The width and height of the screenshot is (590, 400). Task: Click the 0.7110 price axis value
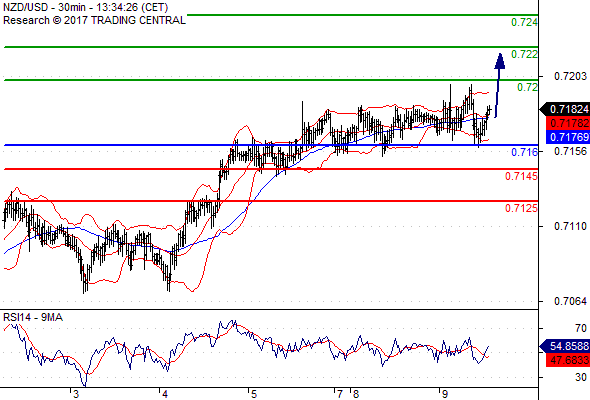click(x=570, y=226)
